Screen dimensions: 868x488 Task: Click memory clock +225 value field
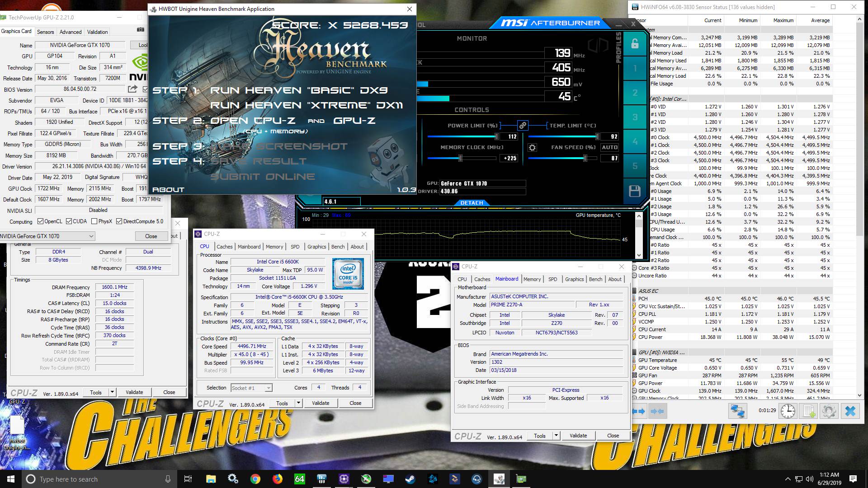509,158
